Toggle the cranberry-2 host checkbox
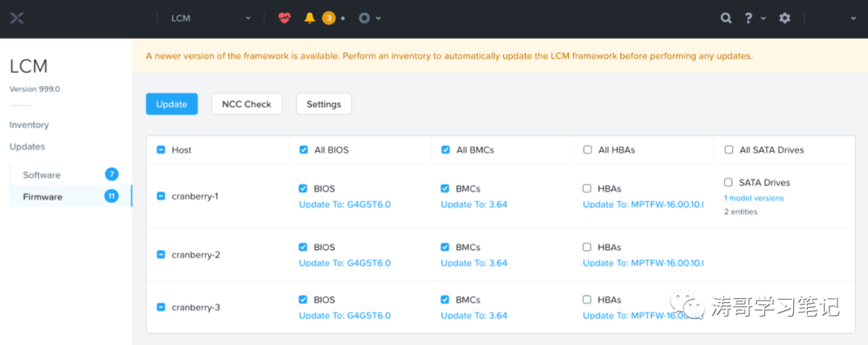 [161, 254]
